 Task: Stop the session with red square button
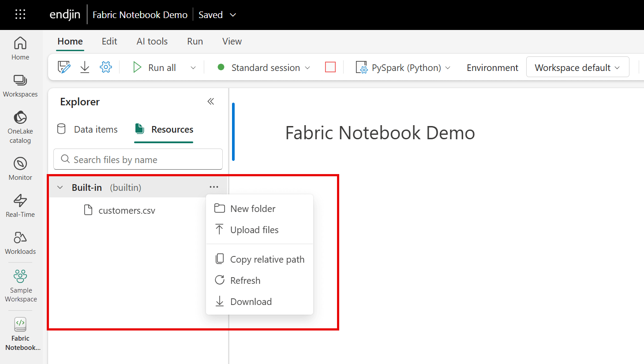pyautogui.click(x=330, y=67)
